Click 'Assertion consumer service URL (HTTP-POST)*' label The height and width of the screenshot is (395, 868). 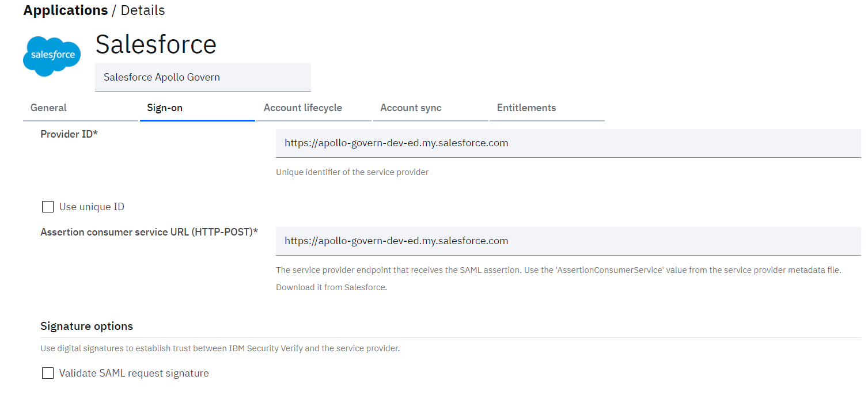pos(149,232)
